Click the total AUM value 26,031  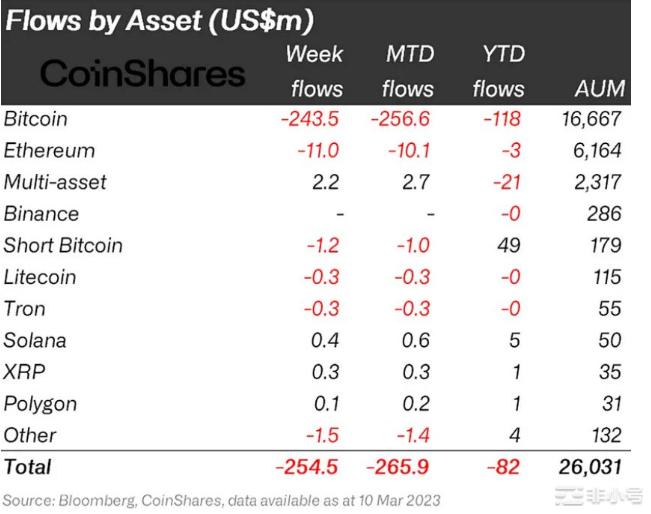coord(590,466)
